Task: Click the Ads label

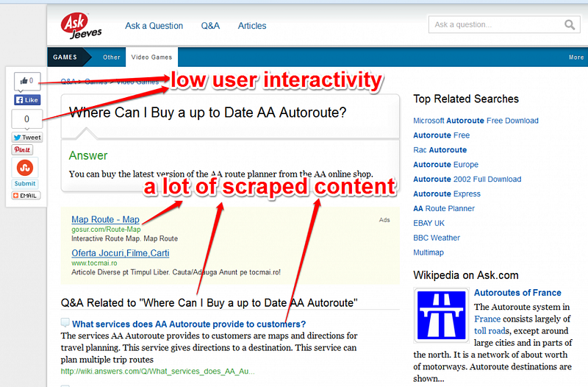Action: (x=384, y=220)
